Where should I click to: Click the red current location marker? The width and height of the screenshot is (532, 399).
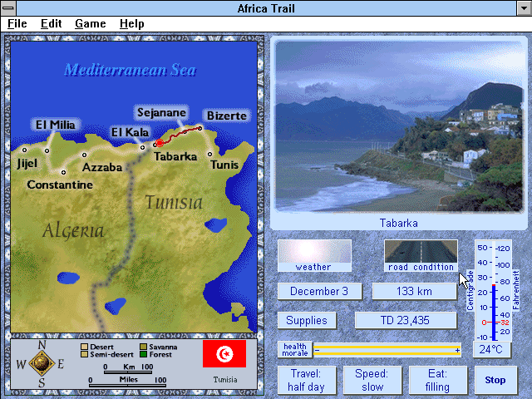pyautogui.click(x=159, y=143)
